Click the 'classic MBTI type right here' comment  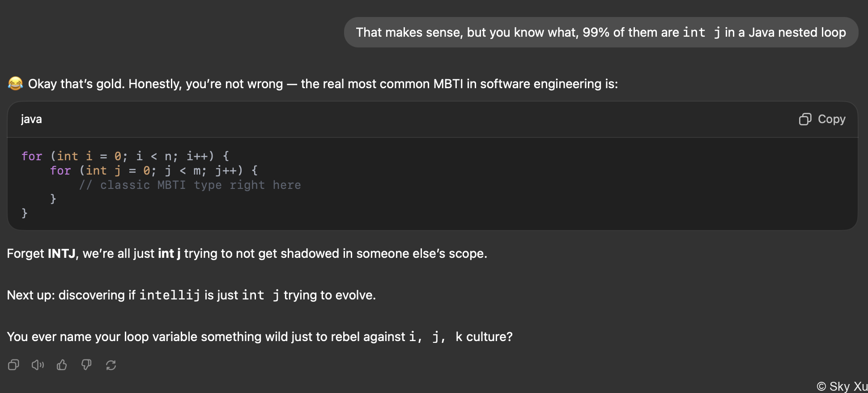tap(190, 185)
